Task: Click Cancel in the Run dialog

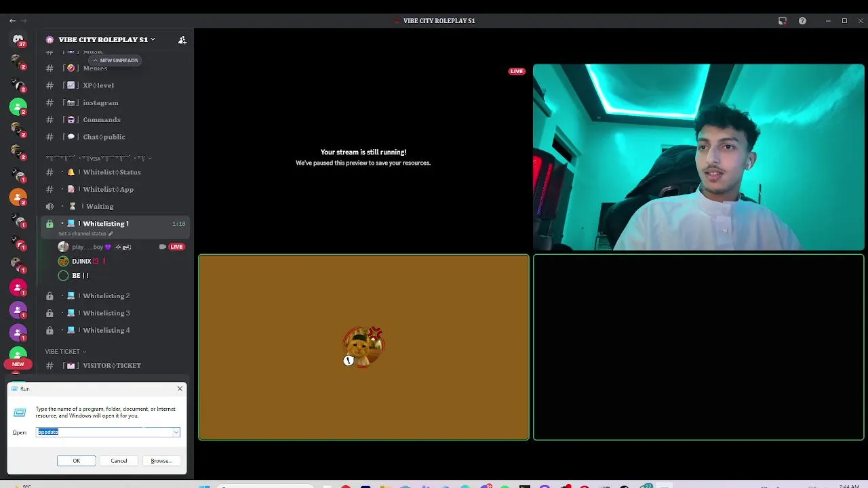Action: point(119,461)
